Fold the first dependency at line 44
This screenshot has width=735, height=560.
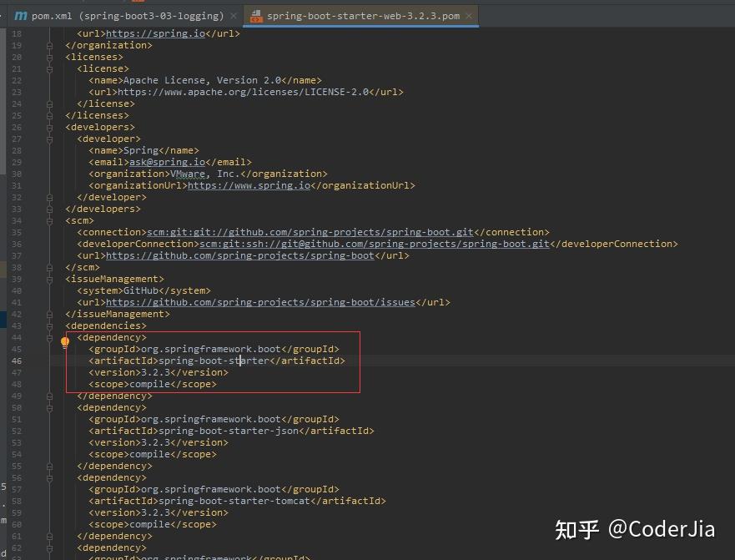tap(50, 338)
